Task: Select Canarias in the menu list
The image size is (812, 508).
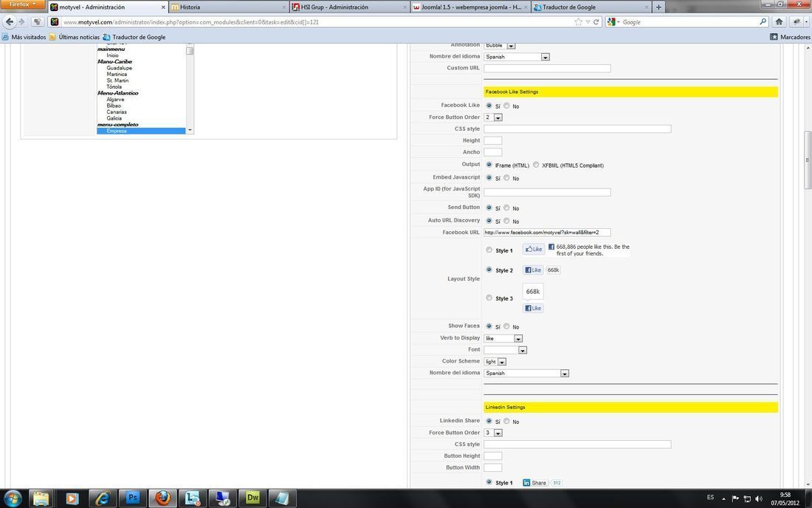Action: point(117,111)
